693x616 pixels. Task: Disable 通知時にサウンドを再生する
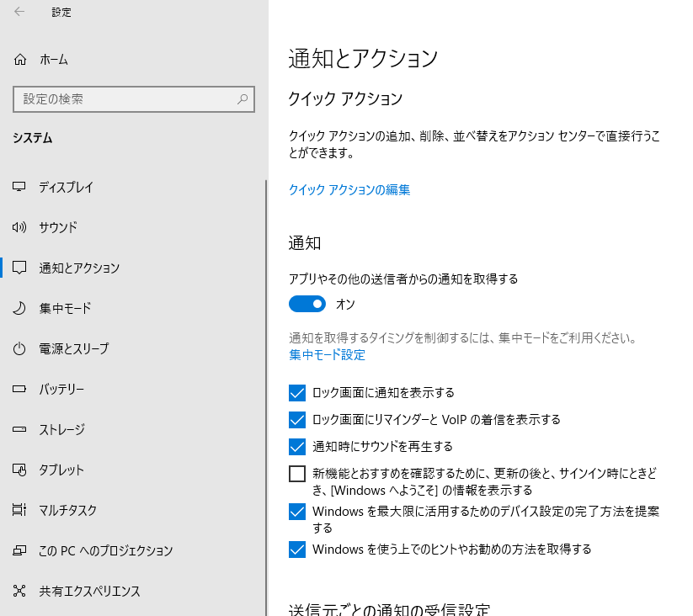point(296,447)
